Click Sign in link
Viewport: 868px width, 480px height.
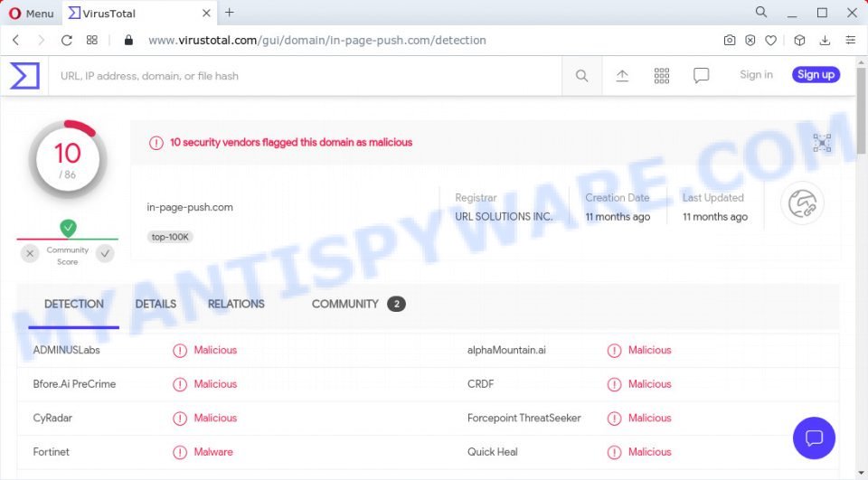tap(756, 75)
